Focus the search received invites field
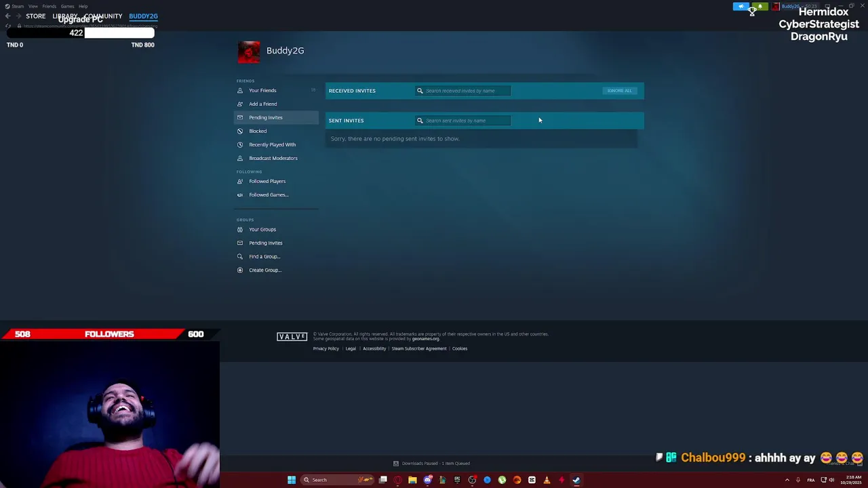 tap(463, 90)
